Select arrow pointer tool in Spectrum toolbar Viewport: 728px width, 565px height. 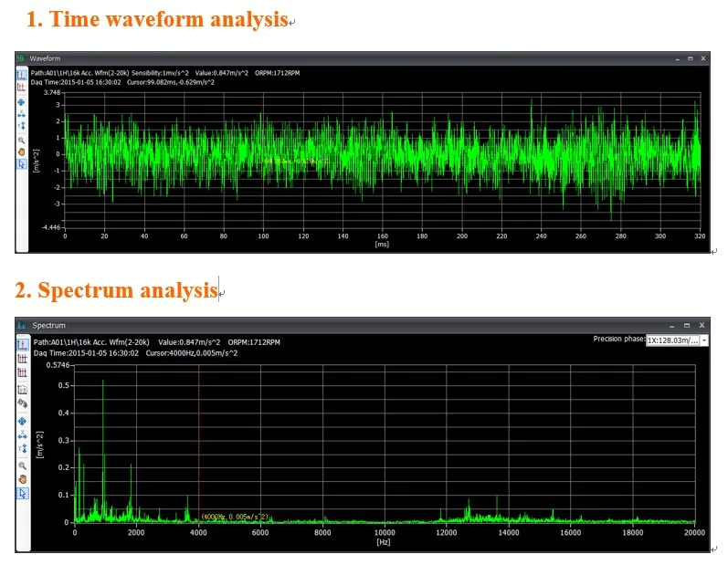pyautogui.click(x=23, y=493)
